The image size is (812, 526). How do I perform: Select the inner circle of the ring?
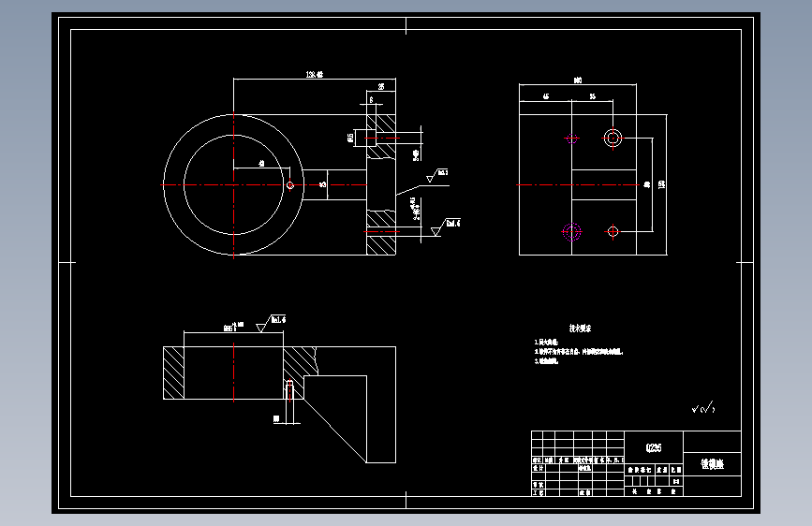pyautogui.click(x=233, y=184)
